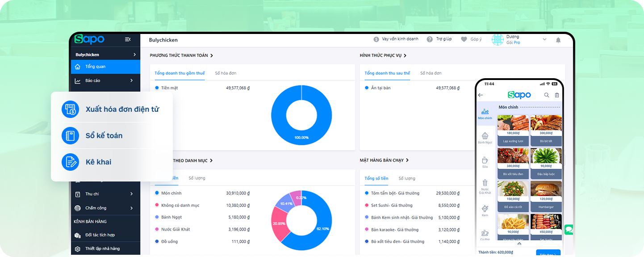The width and height of the screenshot is (644, 257).
Task: Select the Hamberger item thumbnail
Action: click(546, 191)
